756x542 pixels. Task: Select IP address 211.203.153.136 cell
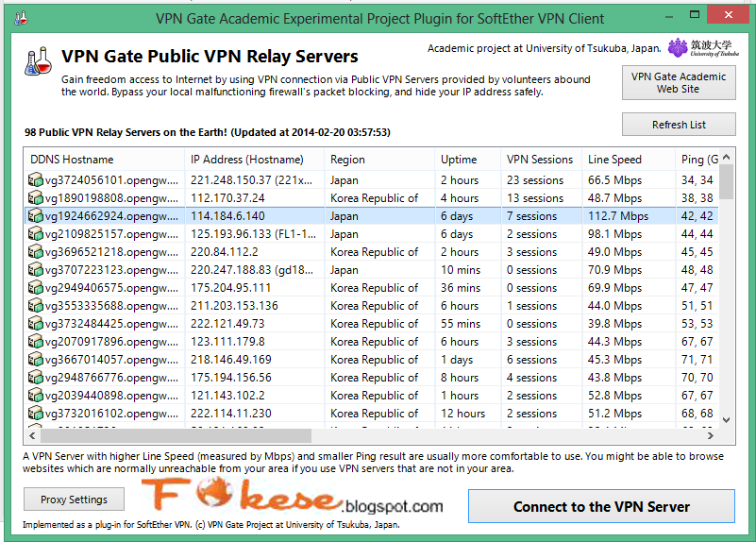tap(254, 306)
